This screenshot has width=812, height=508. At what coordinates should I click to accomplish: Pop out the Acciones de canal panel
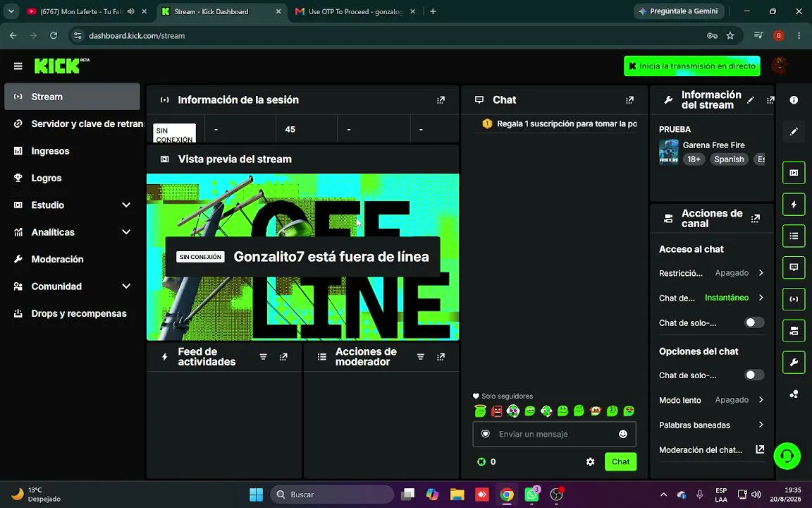[x=756, y=219]
